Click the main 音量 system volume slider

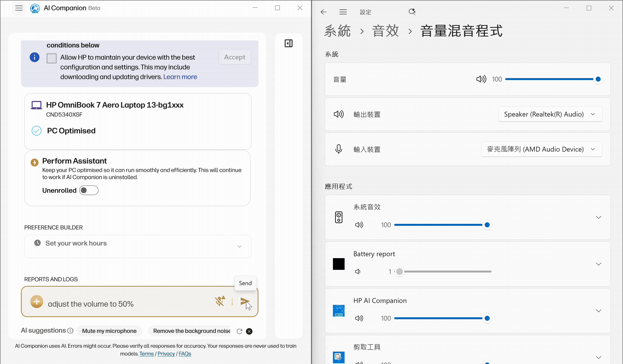click(551, 79)
